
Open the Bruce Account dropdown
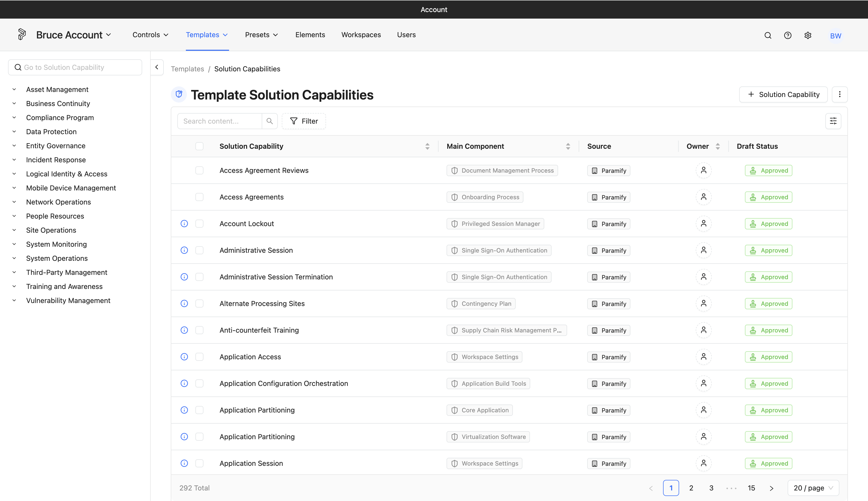coord(74,35)
